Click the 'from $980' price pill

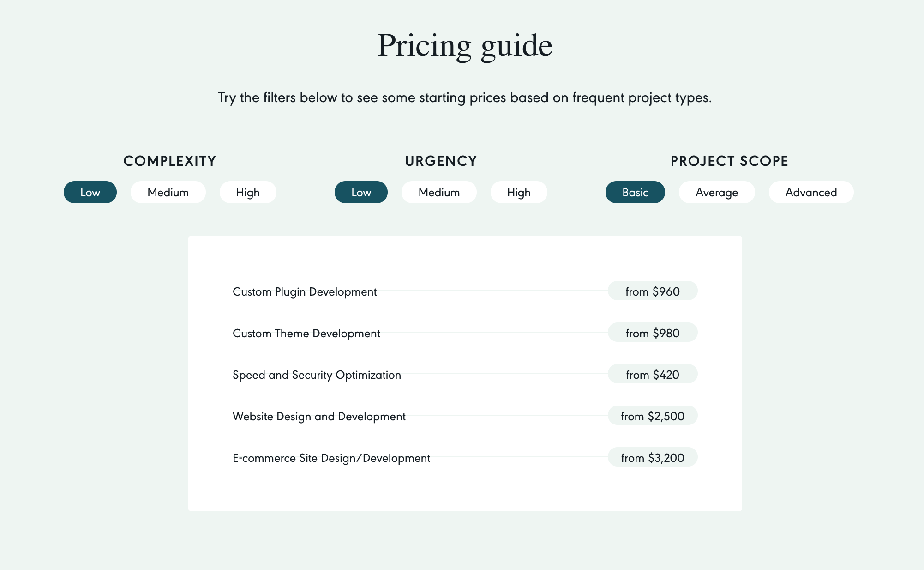point(653,333)
